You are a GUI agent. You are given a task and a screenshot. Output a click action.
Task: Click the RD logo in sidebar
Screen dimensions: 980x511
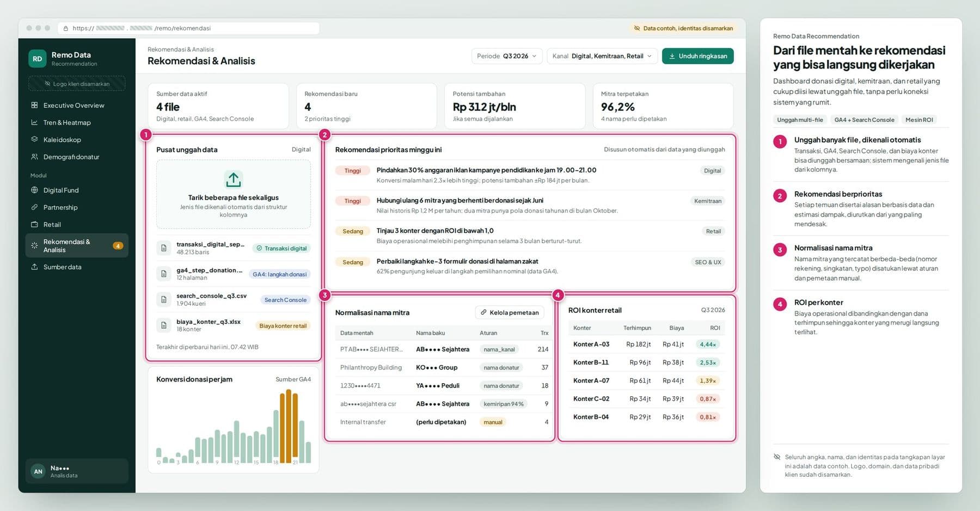tap(37, 59)
